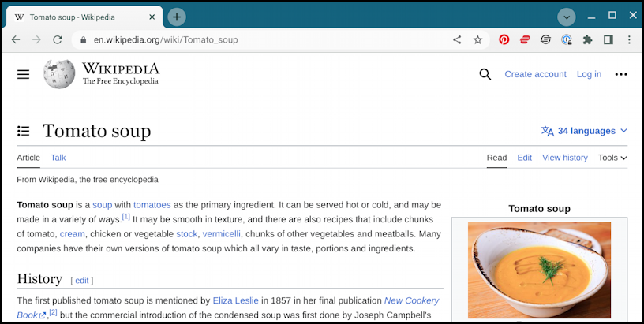Follow the 'vermicelli' link
The height and width of the screenshot is (324, 644).
point(221,234)
